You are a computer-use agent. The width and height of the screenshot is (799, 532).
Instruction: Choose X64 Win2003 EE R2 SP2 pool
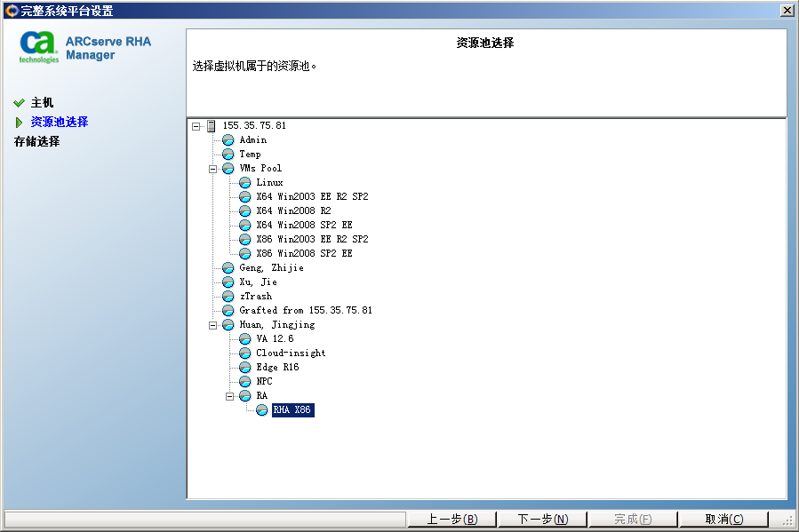coord(312,196)
